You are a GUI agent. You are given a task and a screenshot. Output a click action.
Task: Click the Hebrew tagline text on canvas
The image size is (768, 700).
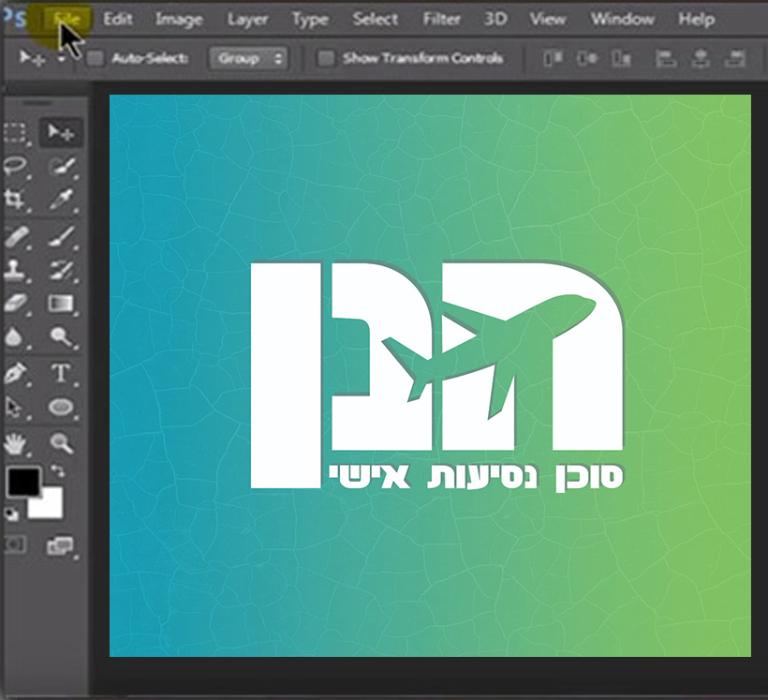click(476, 477)
